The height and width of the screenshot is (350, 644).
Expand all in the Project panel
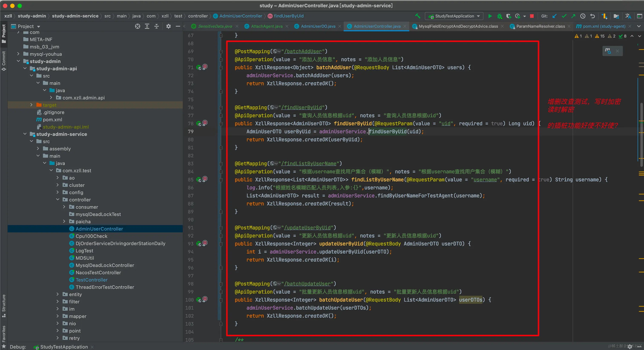[x=147, y=26]
